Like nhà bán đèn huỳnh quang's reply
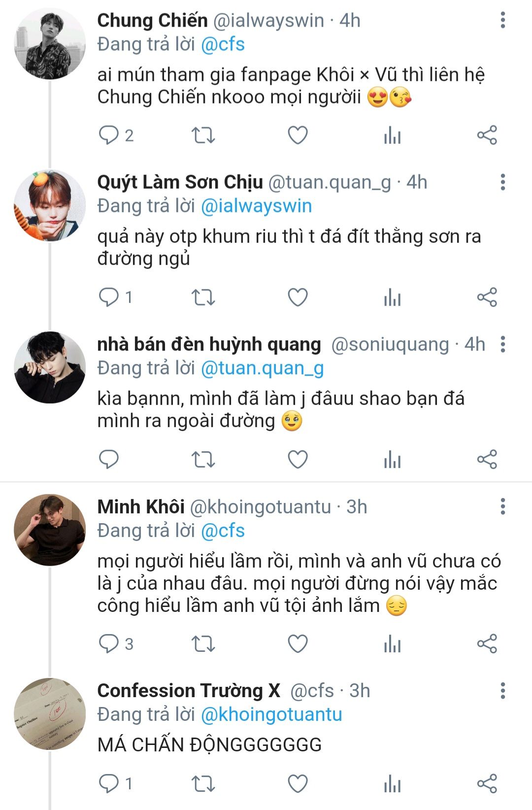The image size is (532, 810). point(298,459)
